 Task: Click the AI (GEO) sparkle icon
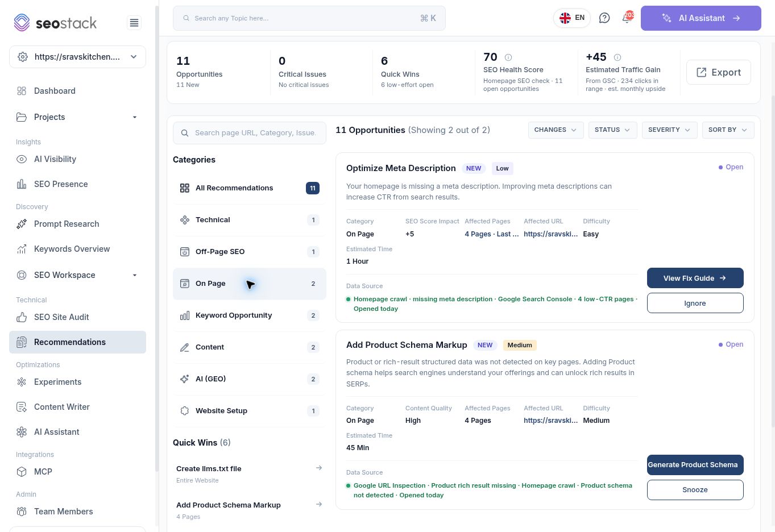(185, 379)
